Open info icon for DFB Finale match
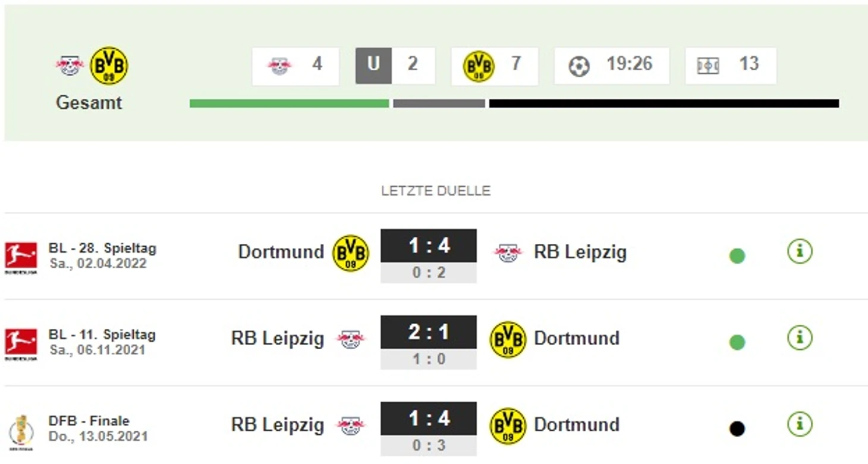 click(800, 424)
